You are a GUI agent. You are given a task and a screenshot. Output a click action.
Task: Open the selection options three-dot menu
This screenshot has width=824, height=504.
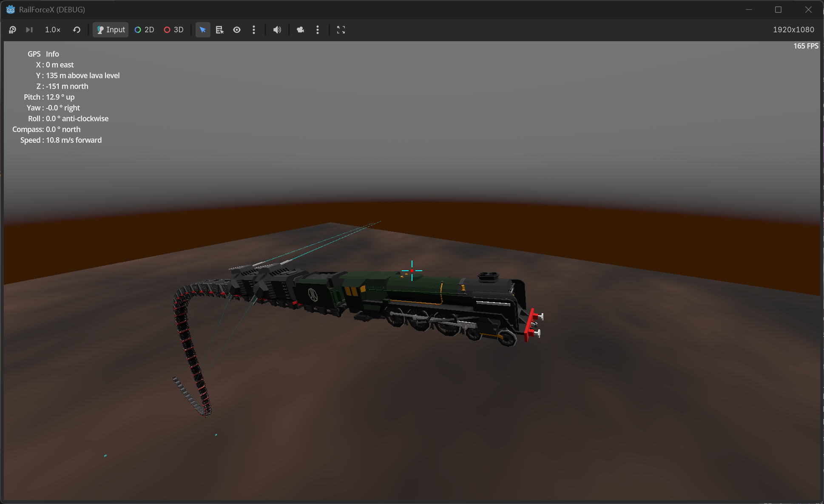(254, 30)
